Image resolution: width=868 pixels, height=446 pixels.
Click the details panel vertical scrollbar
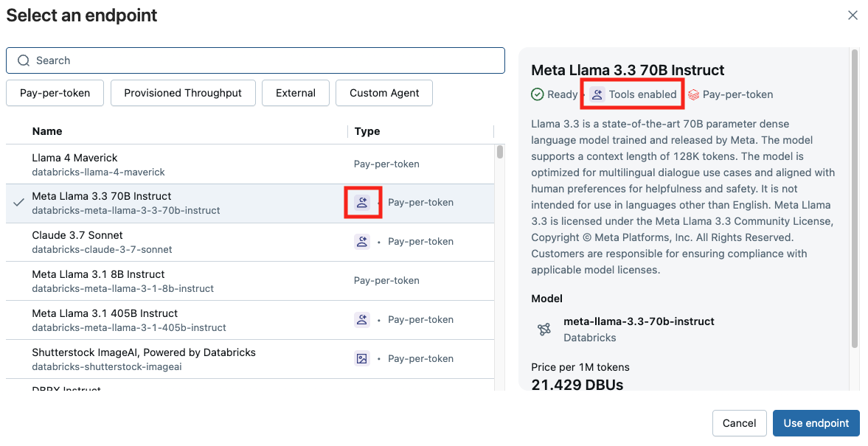point(855,199)
